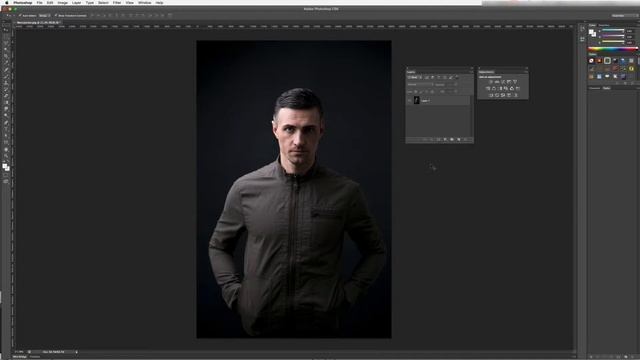
Task: Open the status bar info arrow
Action: pyautogui.click(x=76, y=351)
